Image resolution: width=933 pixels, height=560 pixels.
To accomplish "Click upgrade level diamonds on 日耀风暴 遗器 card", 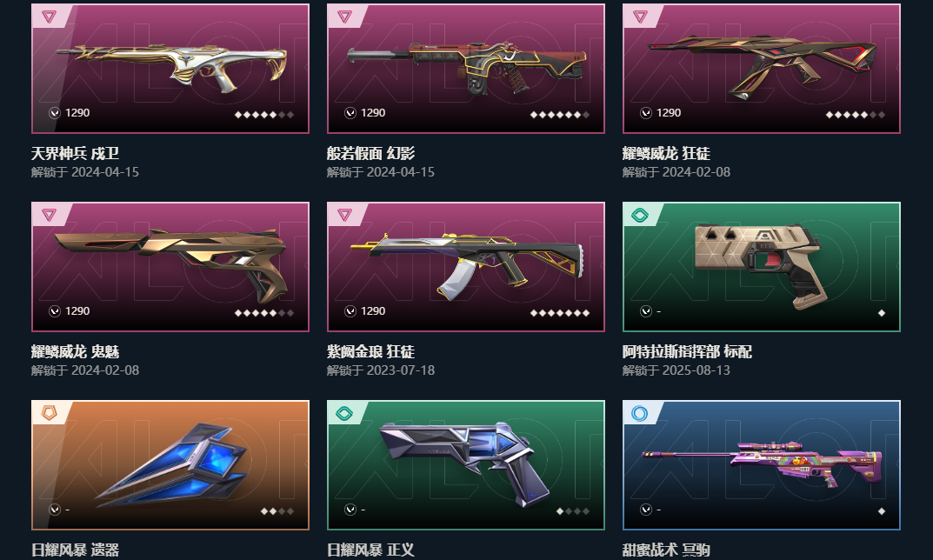I will point(277,511).
